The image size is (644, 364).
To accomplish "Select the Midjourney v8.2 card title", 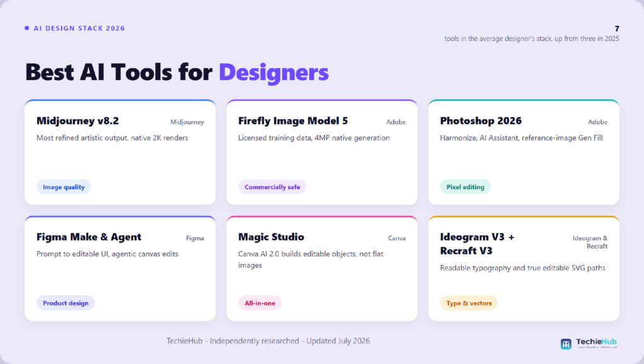I will tap(77, 121).
